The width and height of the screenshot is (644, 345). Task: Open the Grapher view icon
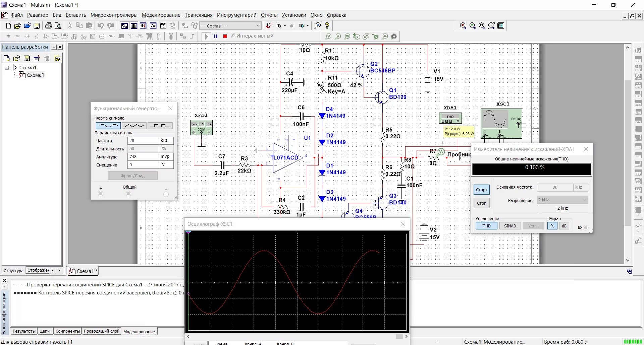coord(153,26)
